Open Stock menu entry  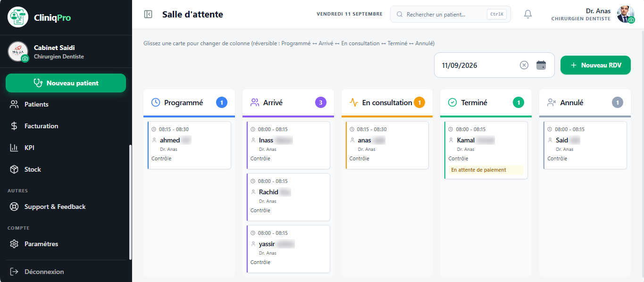point(66,169)
